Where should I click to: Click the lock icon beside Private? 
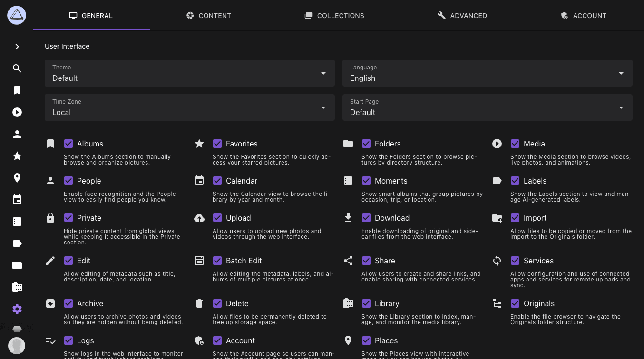[50, 218]
